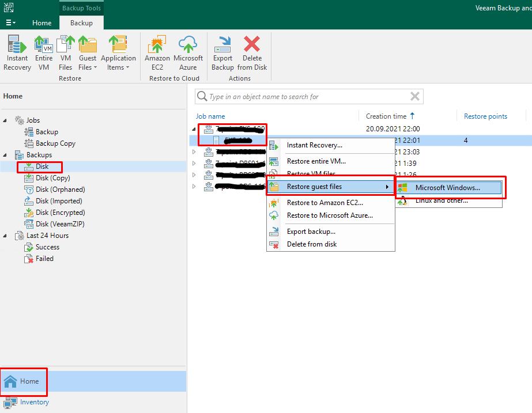
Task: Open the Backup Copy jobs node
Action: [x=55, y=143]
